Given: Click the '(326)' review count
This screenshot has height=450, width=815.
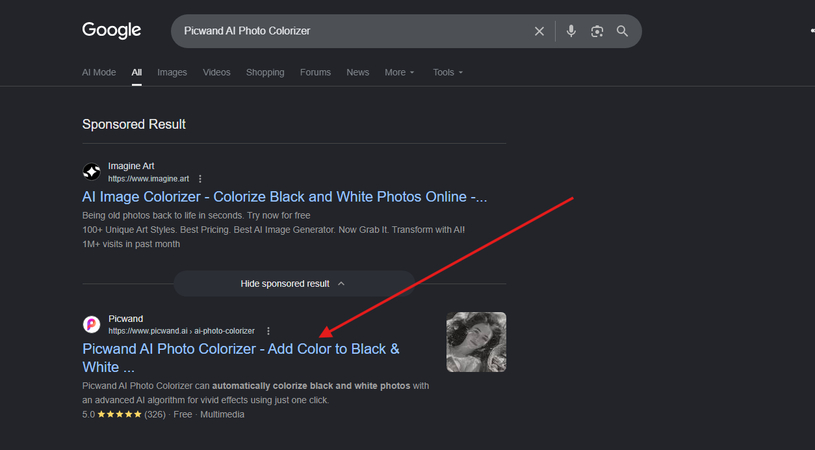Looking at the screenshot, I should click(155, 415).
